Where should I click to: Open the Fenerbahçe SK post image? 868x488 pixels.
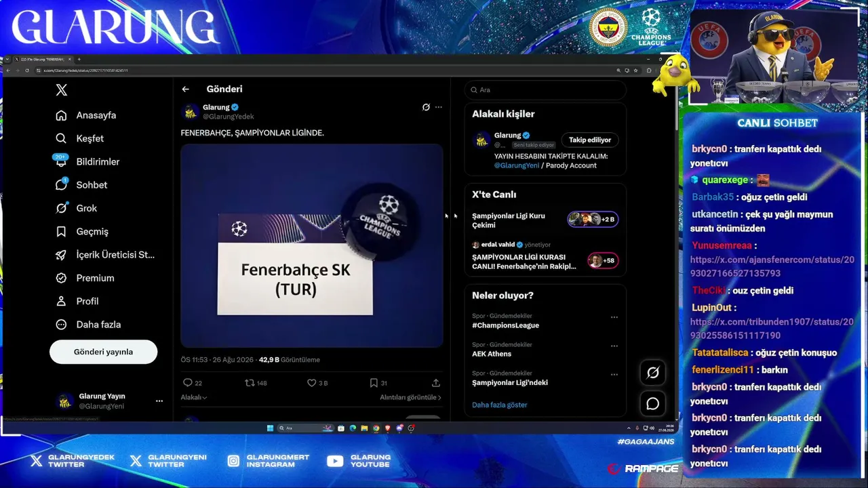[x=312, y=245]
